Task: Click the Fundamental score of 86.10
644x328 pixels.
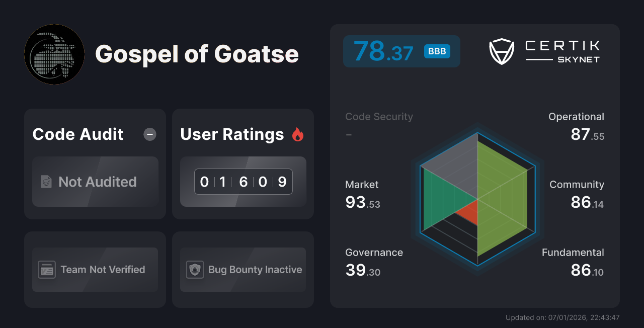Action: point(573,262)
